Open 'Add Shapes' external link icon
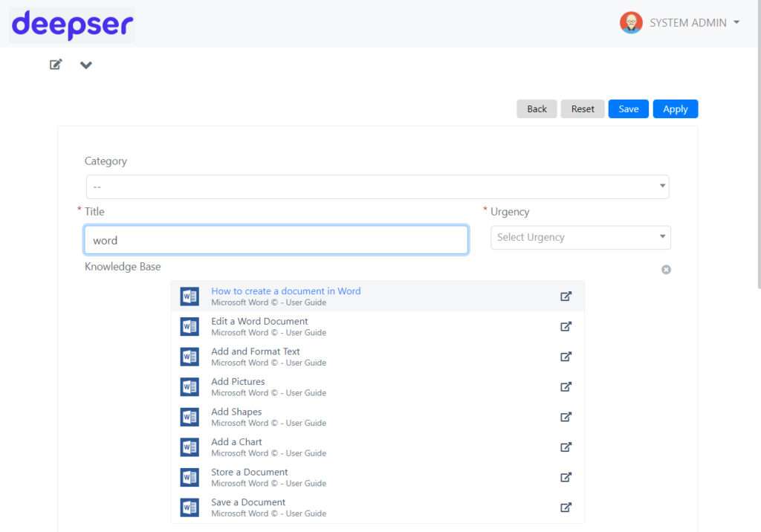This screenshot has height=532, width=761. click(x=566, y=417)
